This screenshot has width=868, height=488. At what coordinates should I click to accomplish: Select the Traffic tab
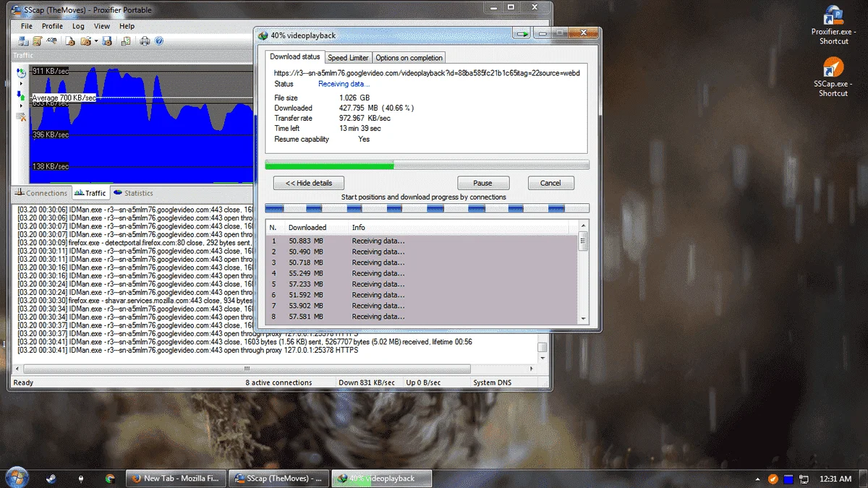90,193
